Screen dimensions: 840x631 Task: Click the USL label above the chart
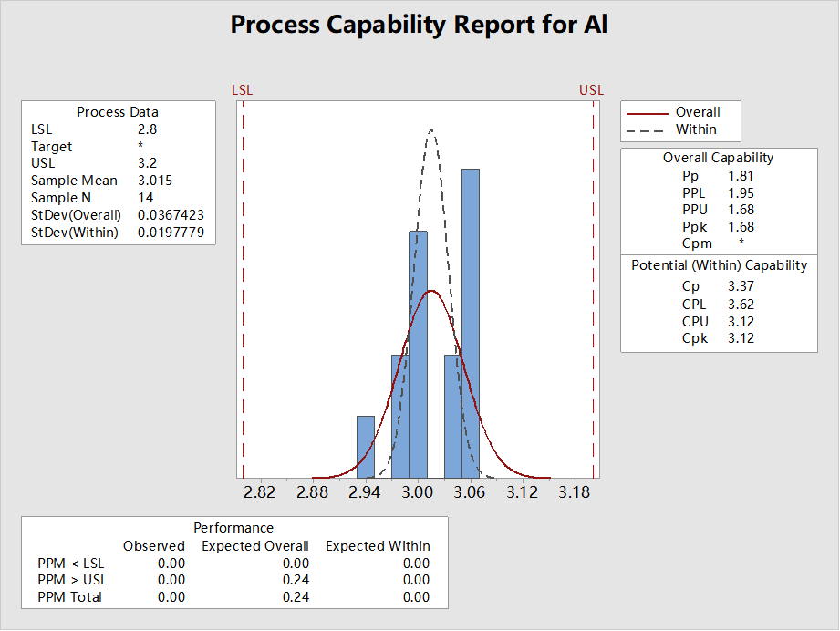pyautogui.click(x=591, y=90)
